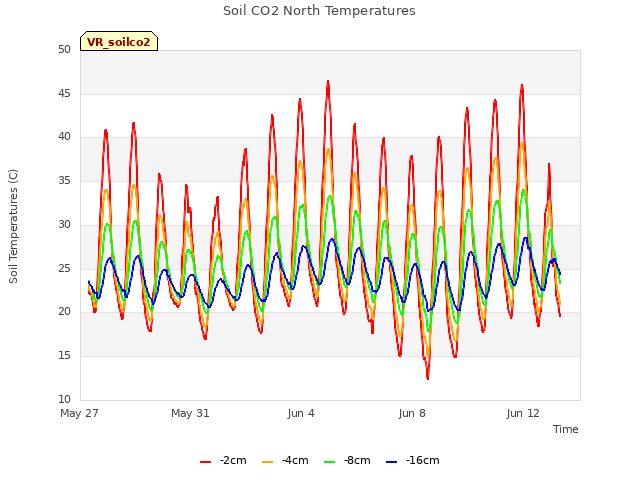640x480 pixels.
Task: Toggle the -2cm series in the legend
Action: click(223, 460)
